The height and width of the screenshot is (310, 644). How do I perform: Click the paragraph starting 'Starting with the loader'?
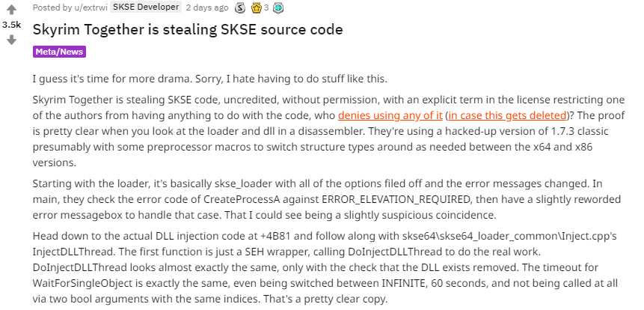[x=327, y=199]
